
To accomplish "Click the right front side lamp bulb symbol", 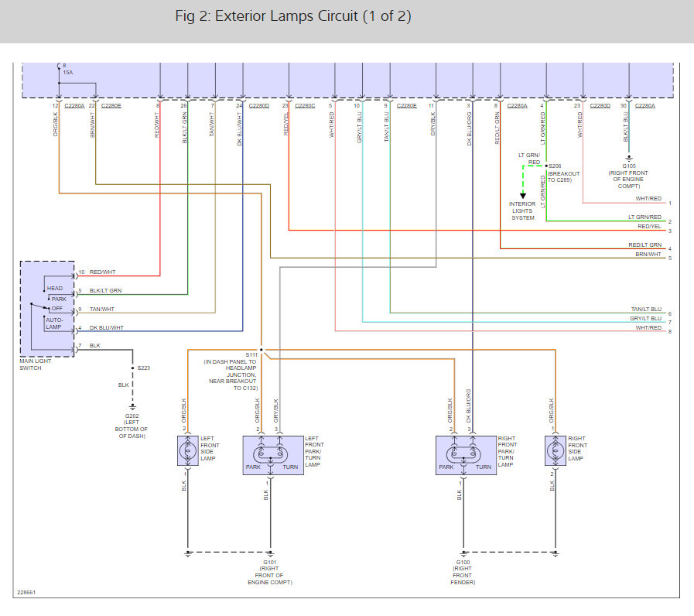I will (555, 451).
